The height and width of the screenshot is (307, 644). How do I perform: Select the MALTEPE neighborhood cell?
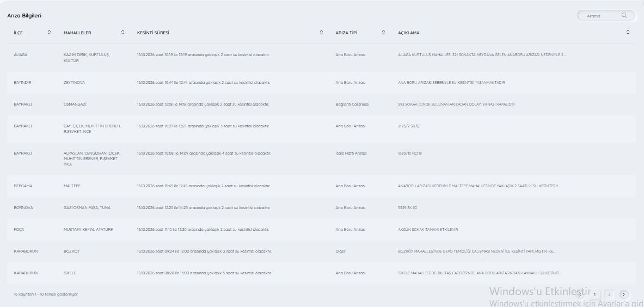click(x=72, y=186)
